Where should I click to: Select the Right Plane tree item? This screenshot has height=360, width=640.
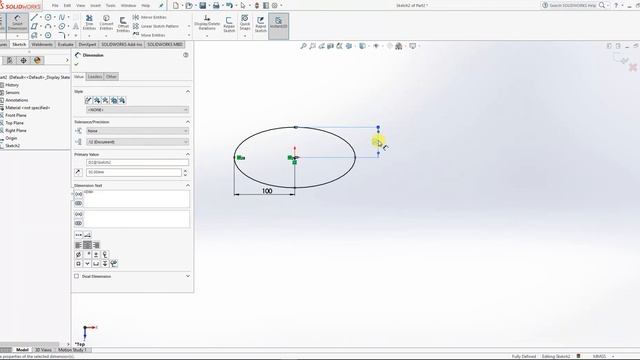(16, 131)
